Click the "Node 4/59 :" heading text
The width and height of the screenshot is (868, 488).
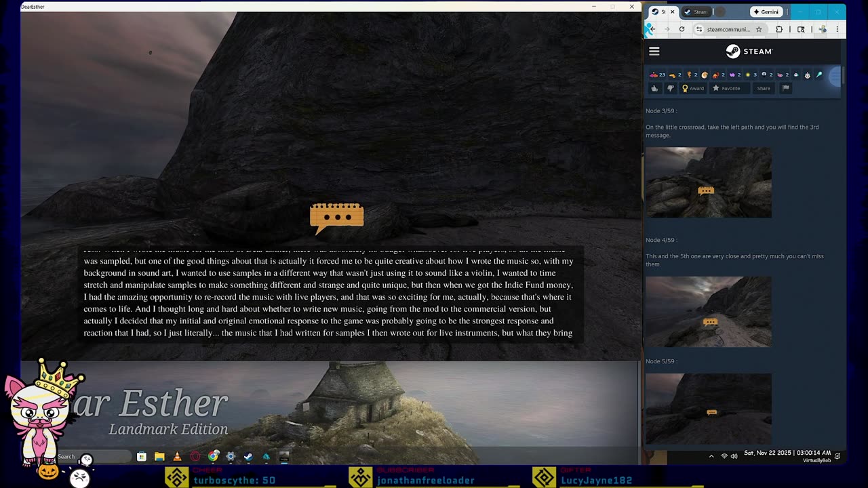661,240
